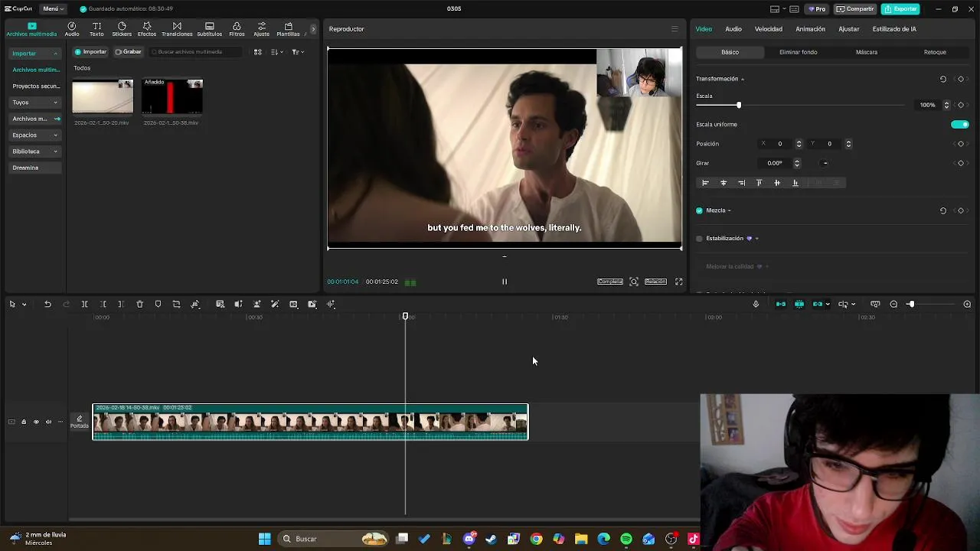Open the Audio media panel

(x=72, y=29)
